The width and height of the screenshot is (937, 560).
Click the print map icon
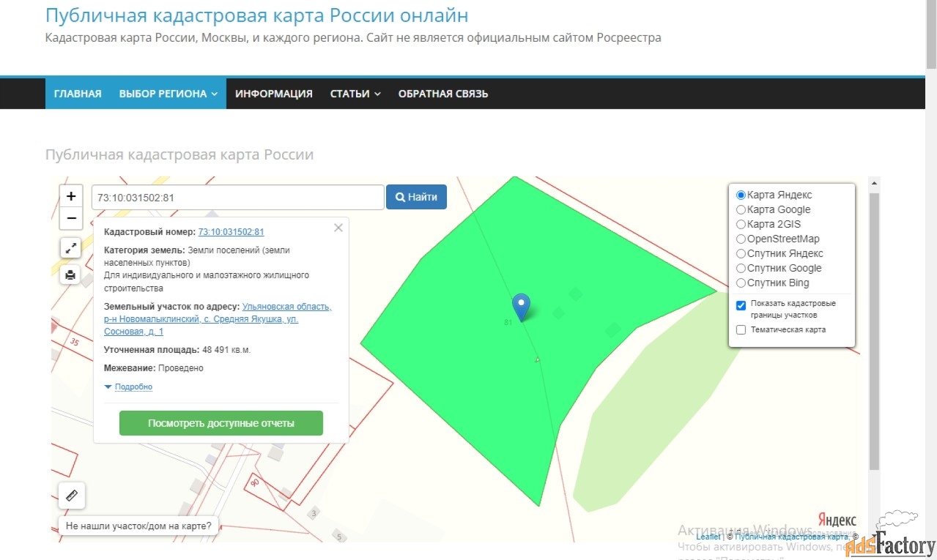[x=70, y=275]
